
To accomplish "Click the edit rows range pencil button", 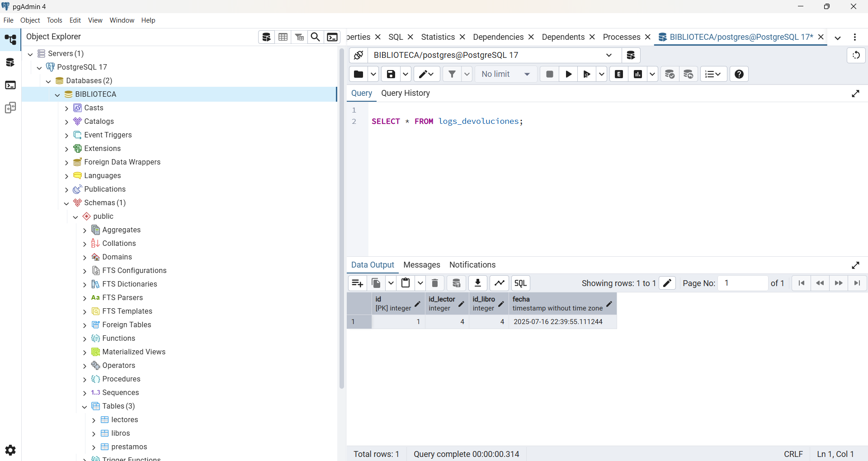I will click(x=667, y=283).
